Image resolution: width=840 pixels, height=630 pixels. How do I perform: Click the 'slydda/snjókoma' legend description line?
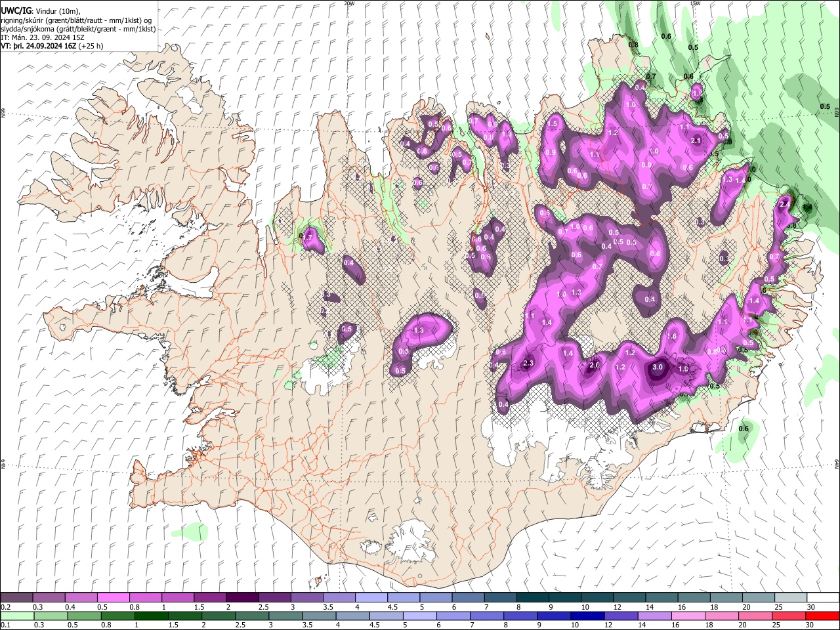point(79,29)
